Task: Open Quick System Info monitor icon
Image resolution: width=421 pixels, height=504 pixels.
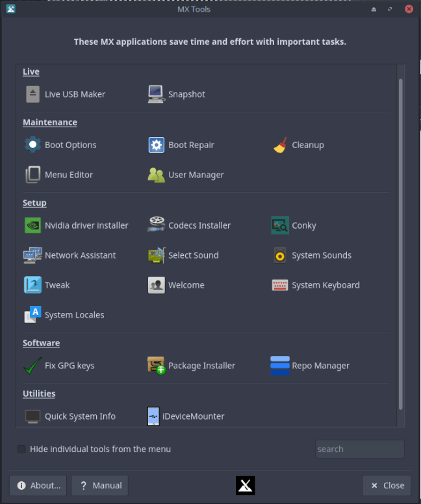Action: point(32,416)
